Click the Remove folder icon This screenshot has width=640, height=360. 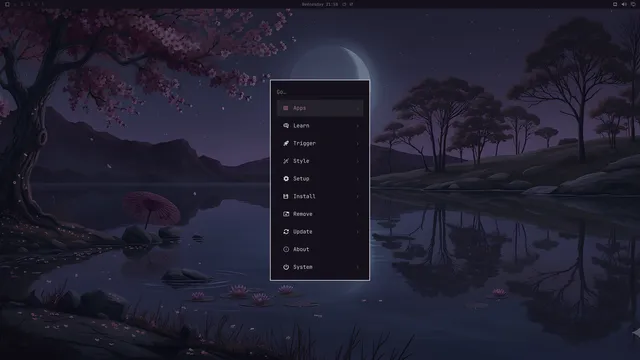[x=286, y=214]
